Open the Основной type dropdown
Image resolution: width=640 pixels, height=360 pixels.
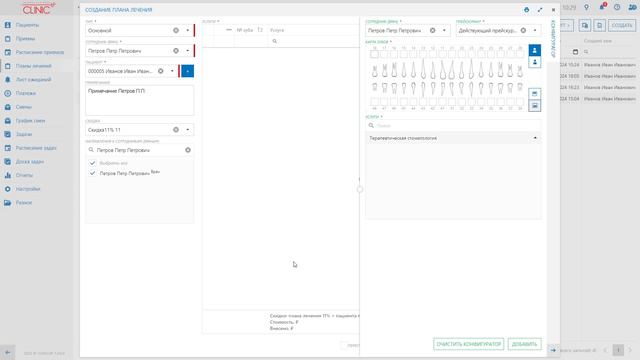pyautogui.click(x=188, y=30)
